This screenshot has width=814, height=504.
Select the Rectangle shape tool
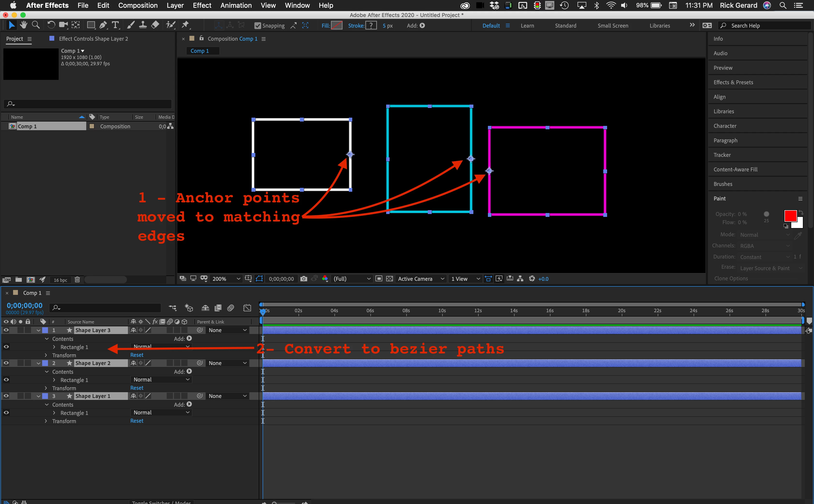click(90, 25)
